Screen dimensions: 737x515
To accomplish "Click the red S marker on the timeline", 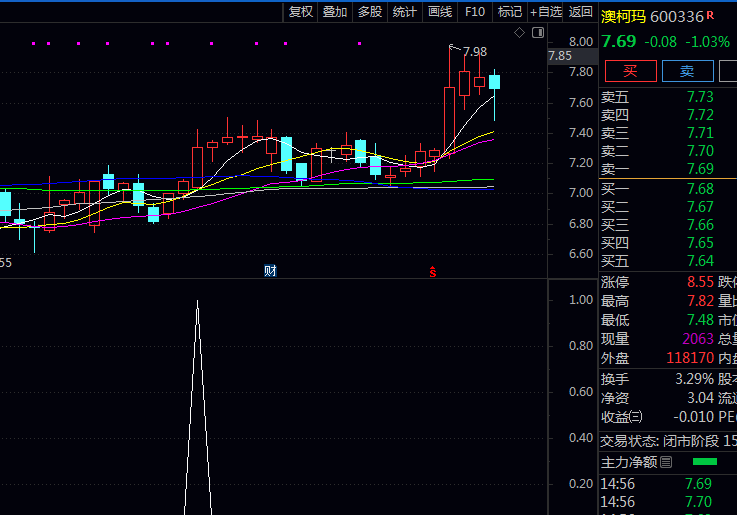I will point(433,271).
